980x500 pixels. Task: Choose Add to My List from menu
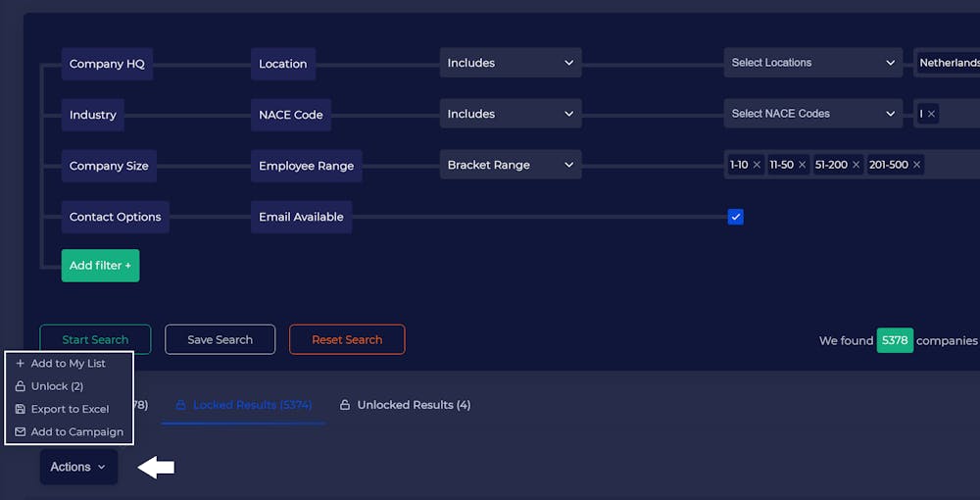[69, 363]
